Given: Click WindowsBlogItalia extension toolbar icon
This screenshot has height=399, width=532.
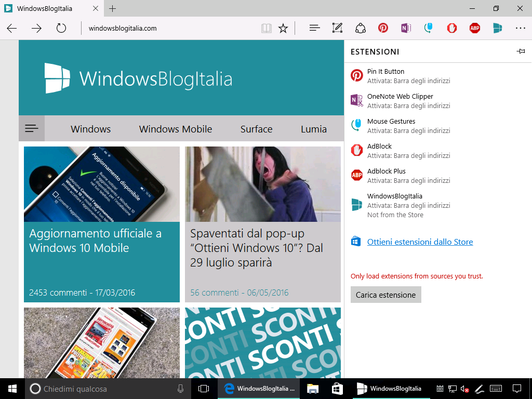Looking at the screenshot, I should pyautogui.click(x=497, y=28).
